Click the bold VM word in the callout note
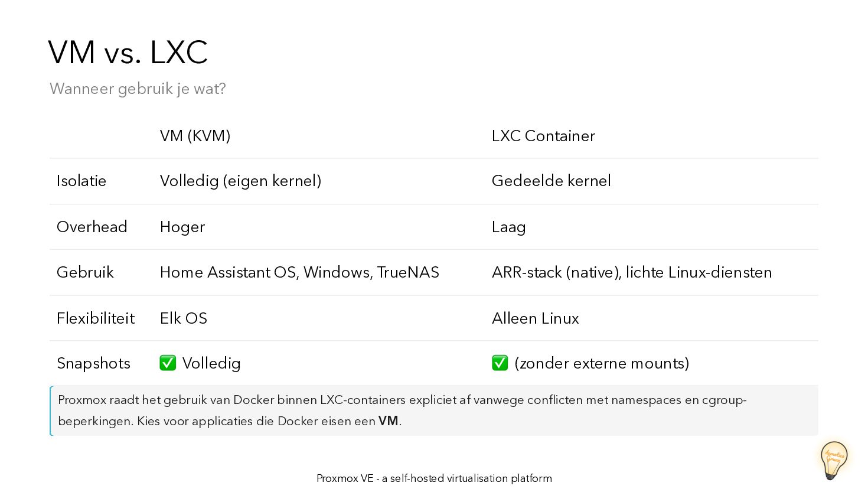Viewport: 868px width, 489px height. point(388,421)
